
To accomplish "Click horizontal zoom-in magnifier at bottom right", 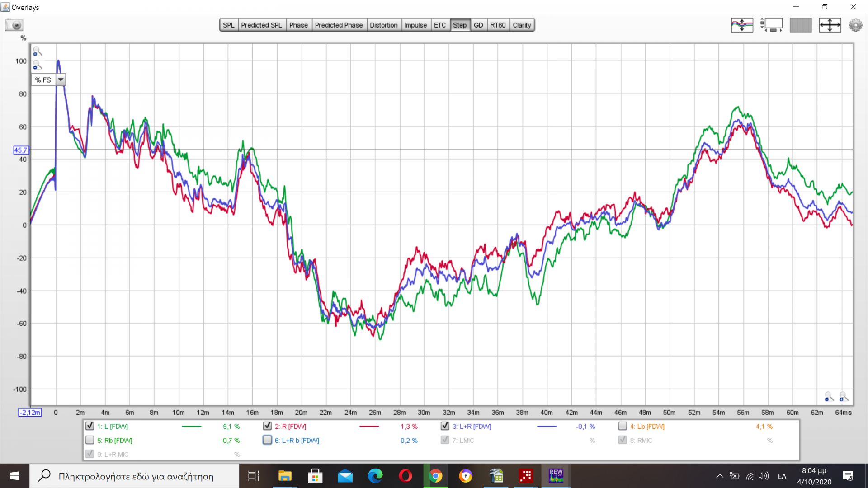I will point(844,397).
